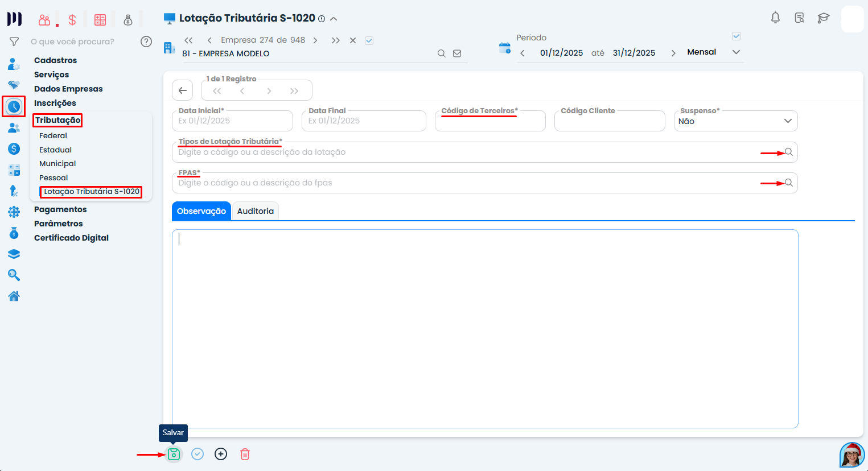Collapse the Lotação Tributária S-1020 title chevron
This screenshot has width=868, height=471.
tap(334, 19)
